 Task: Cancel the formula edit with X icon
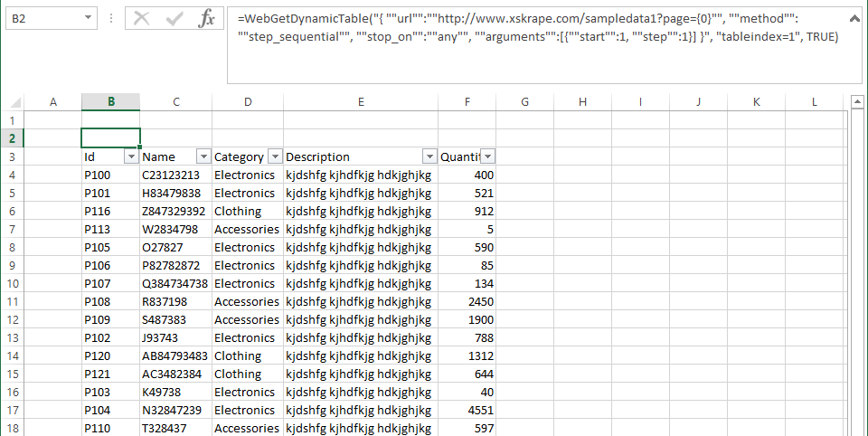[142, 19]
